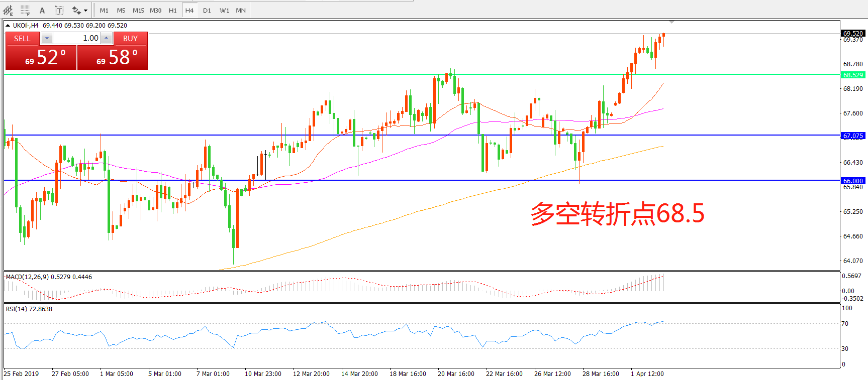Select the Text annotation tool
This screenshot has height=380, width=868.
(42, 10)
